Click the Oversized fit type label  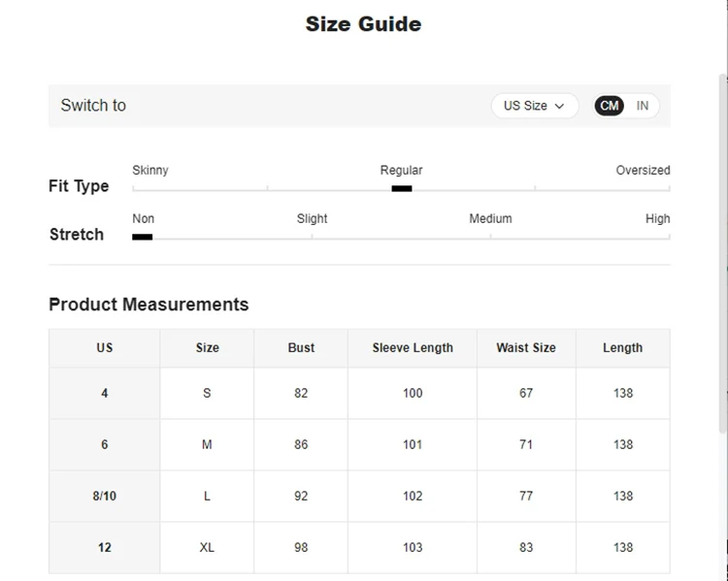pyautogui.click(x=643, y=170)
